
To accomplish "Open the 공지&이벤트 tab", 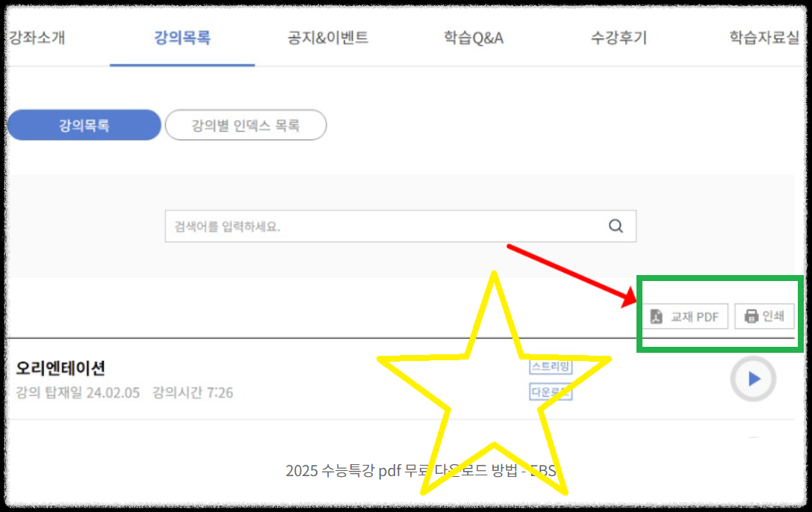I will [328, 37].
